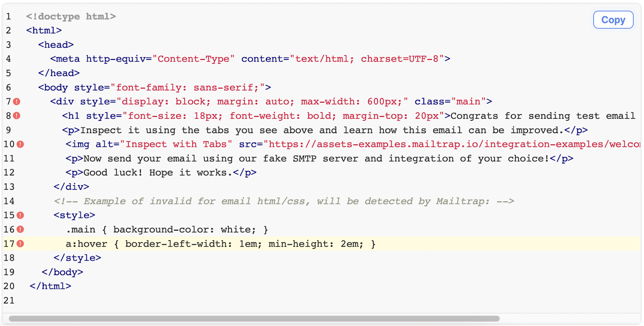Click the closing "</div>" tag
Image resolution: width=644 pixels, height=326 pixels.
coord(71,187)
